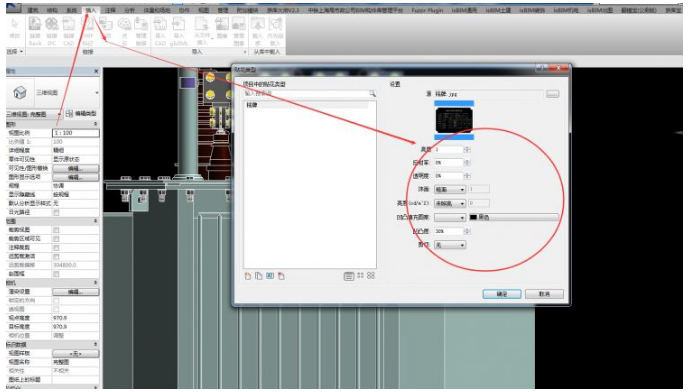Open the 体量和场地 ribbon tab
This screenshot has height=392, width=688.
point(157,10)
